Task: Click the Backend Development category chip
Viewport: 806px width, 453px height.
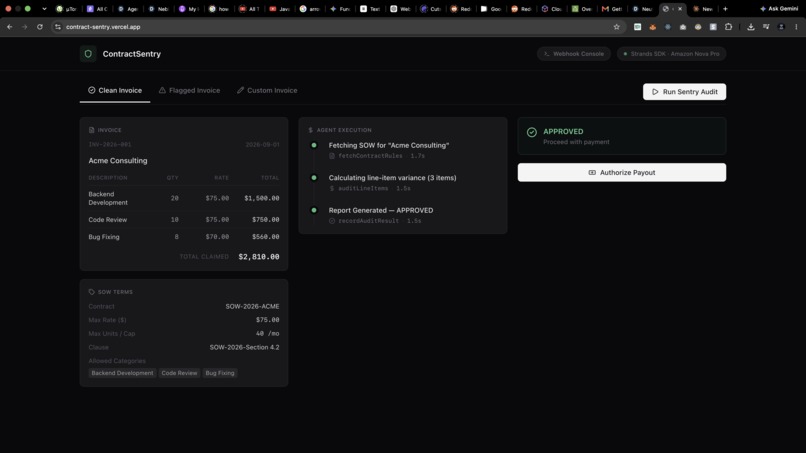Action: [122, 373]
